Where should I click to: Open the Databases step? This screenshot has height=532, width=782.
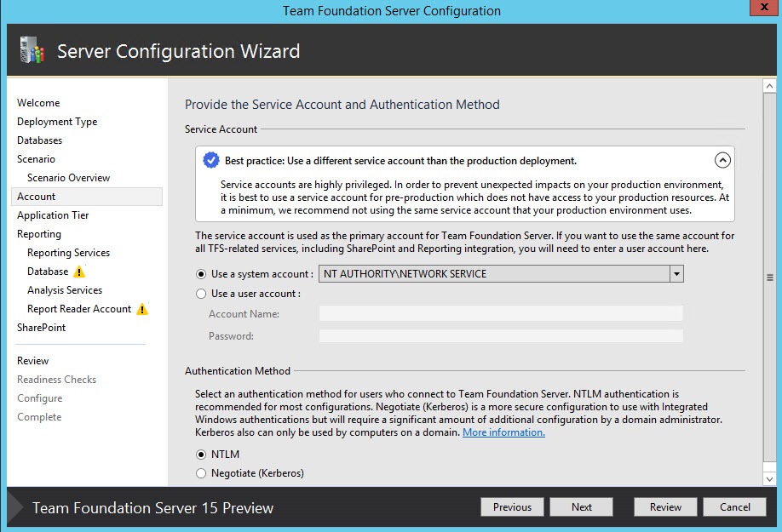[39, 140]
